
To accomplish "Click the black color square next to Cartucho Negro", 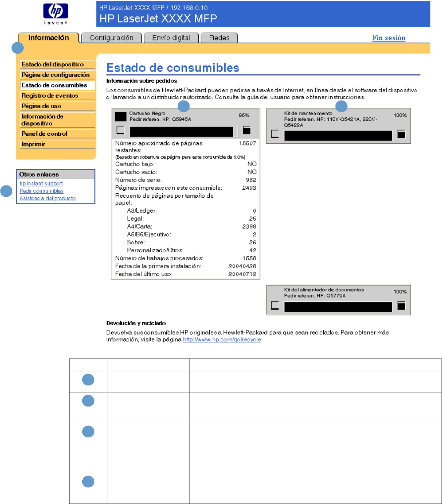I will tap(121, 116).
